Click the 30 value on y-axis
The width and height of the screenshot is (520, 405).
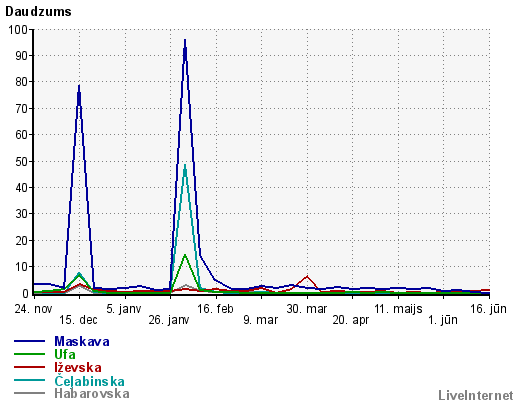21,214
